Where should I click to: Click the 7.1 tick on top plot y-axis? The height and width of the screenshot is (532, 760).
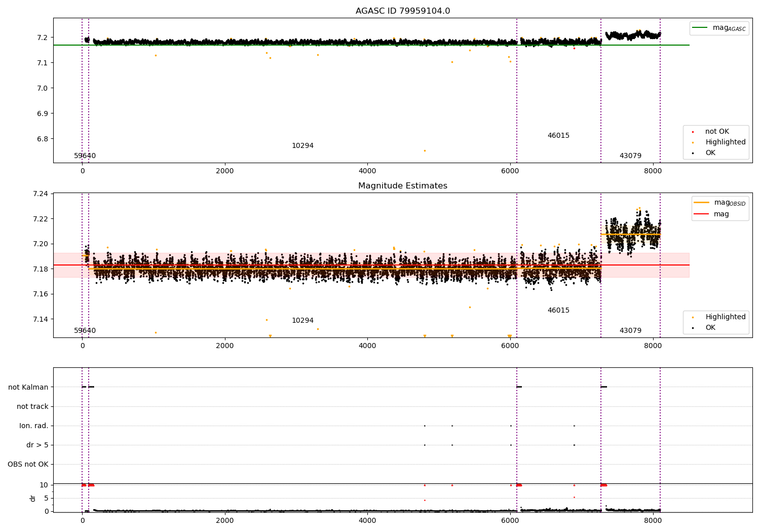(x=43, y=63)
